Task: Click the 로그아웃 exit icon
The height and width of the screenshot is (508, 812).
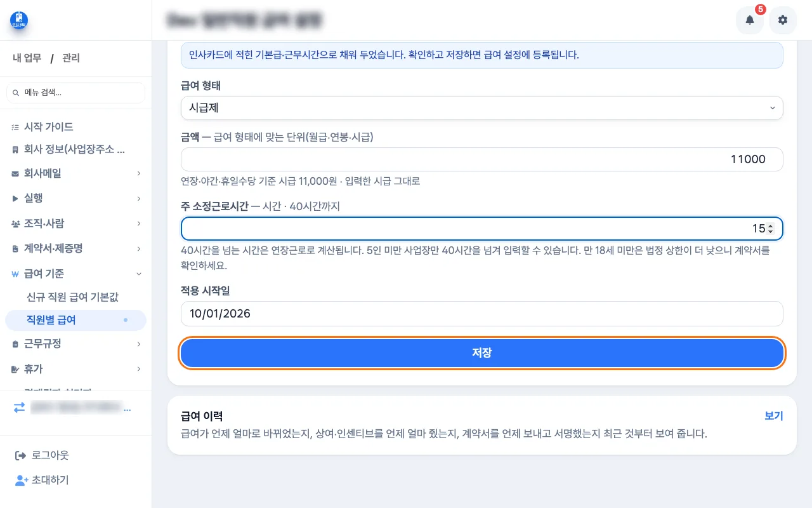Action: click(20, 455)
